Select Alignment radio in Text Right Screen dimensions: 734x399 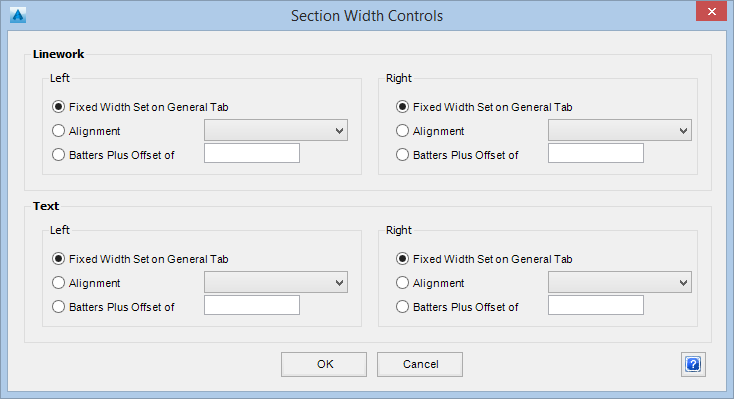tap(402, 283)
